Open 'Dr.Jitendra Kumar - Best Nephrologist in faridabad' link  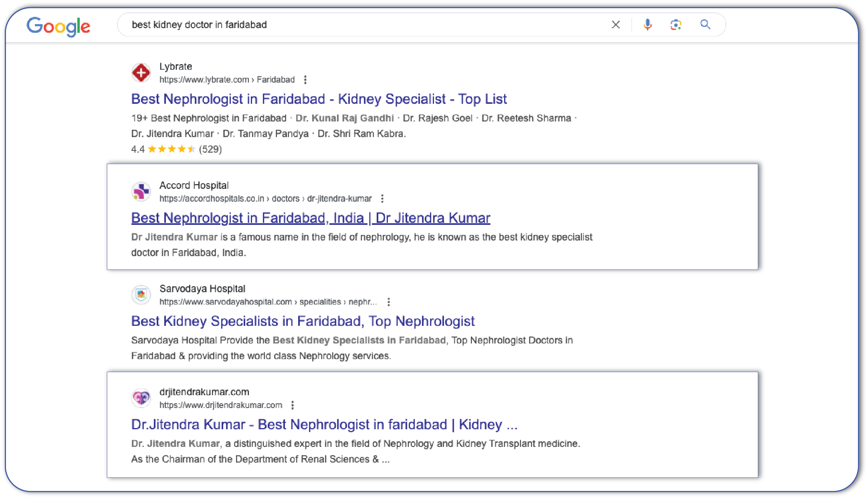[x=325, y=424]
